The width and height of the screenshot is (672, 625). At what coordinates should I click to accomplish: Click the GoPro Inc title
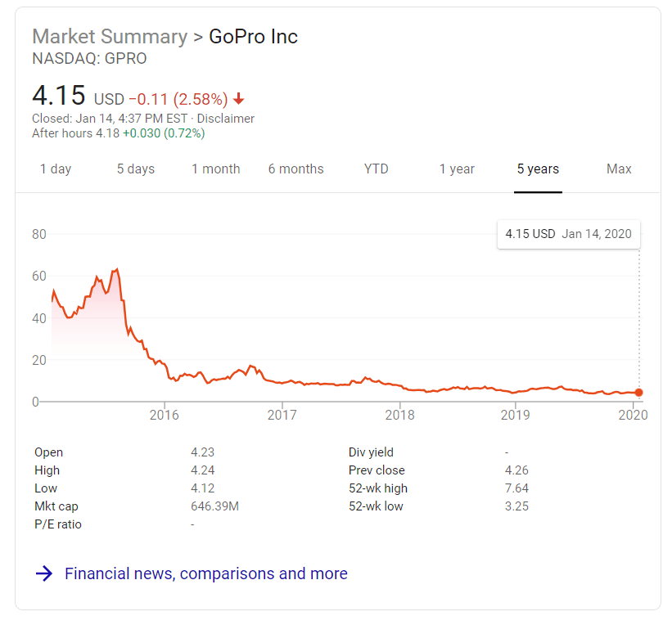(254, 37)
